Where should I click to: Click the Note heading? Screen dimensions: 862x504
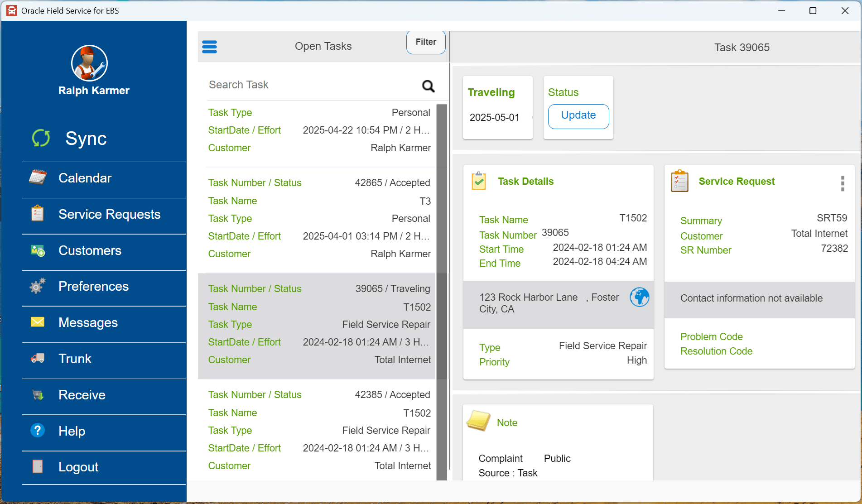point(507,423)
